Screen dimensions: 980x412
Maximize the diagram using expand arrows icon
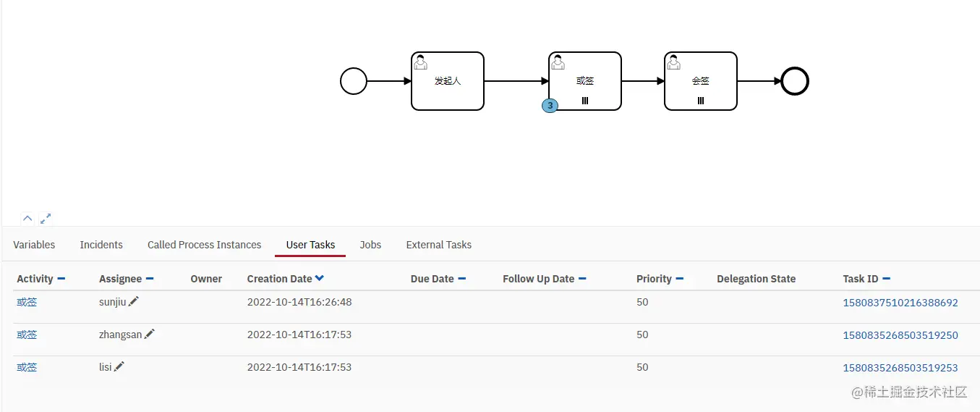[x=46, y=218]
